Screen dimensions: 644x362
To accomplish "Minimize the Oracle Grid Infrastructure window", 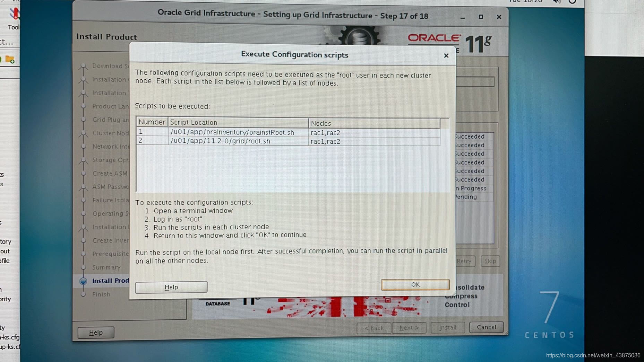I will point(463,17).
